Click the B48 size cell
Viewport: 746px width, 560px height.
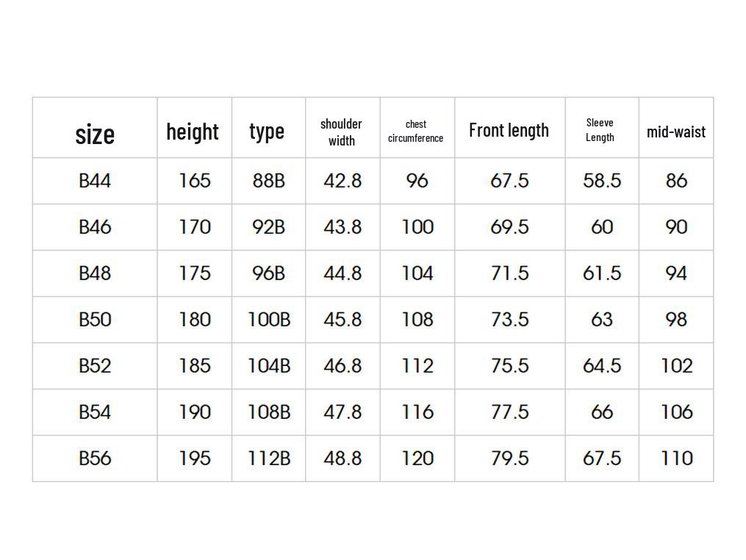pyautogui.click(x=95, y=273)
